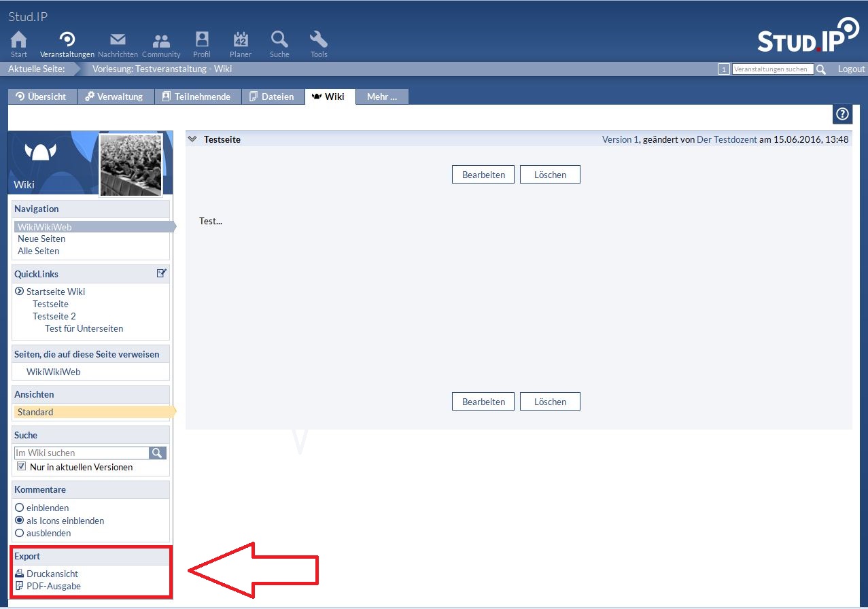Open the Community people icon
Viewport: 868px width, 609px height.
click(x=161, y=39)
